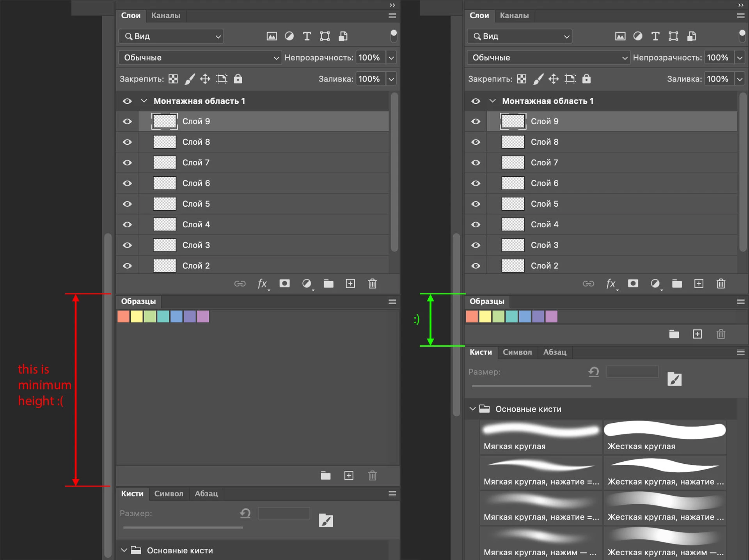Click the lock all icon in the right panel
Screen dimensions: 749x560
click(x=586, y=79)
